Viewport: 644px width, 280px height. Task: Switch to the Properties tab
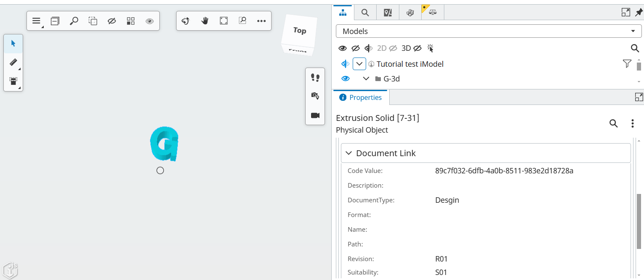point(360,97)
